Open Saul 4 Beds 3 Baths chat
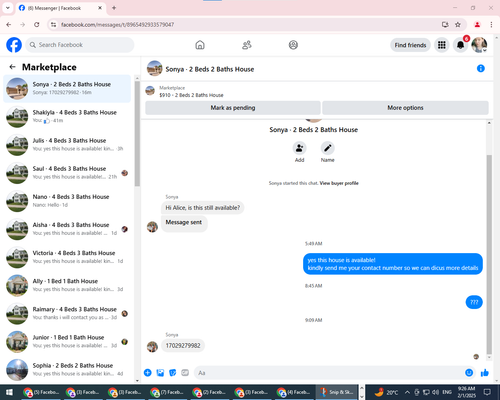 pyautogui.click(x=67, y=173)
